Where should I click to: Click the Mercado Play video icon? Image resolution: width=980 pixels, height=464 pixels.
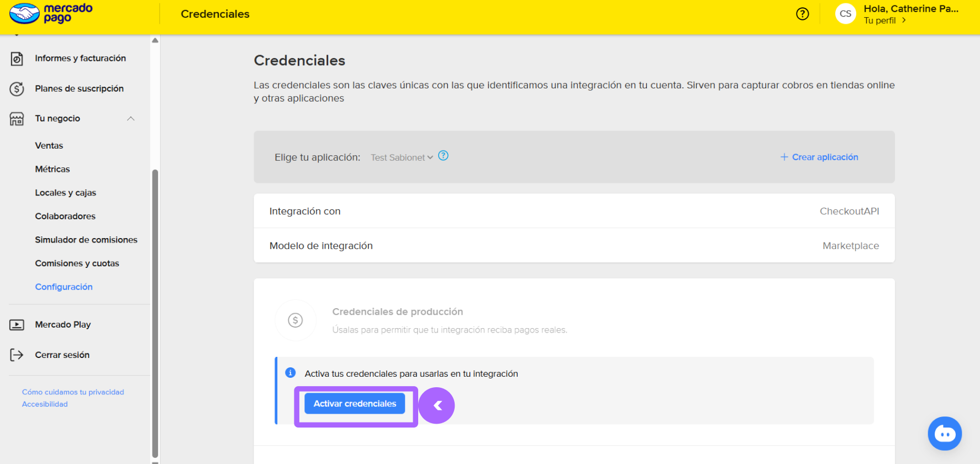point(17,325)
